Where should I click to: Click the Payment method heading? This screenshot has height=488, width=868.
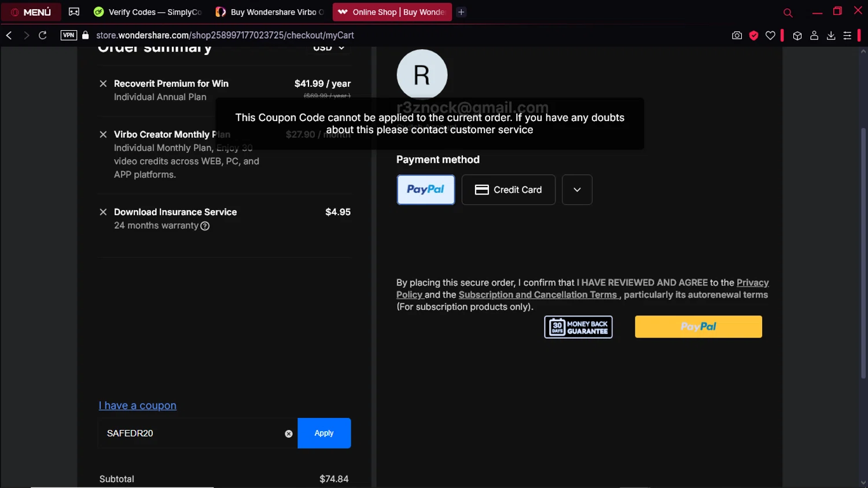click(438, 159)
